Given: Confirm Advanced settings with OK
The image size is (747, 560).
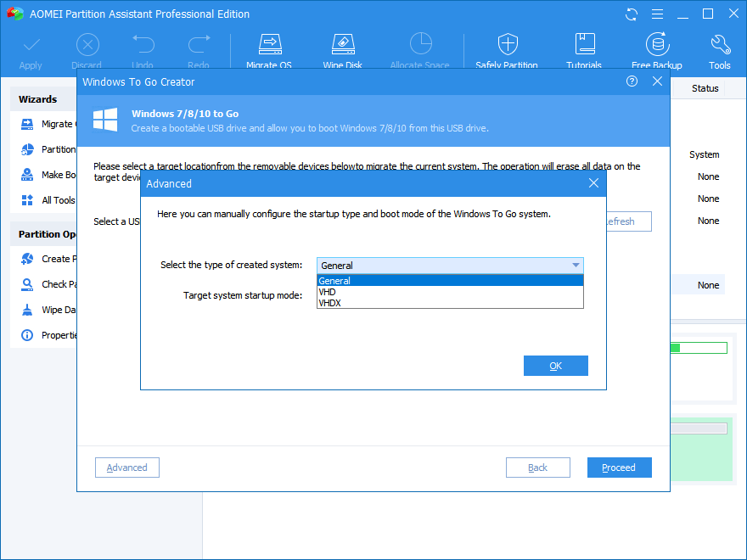Looking at the screenshot, I should [x=555, y=366].
